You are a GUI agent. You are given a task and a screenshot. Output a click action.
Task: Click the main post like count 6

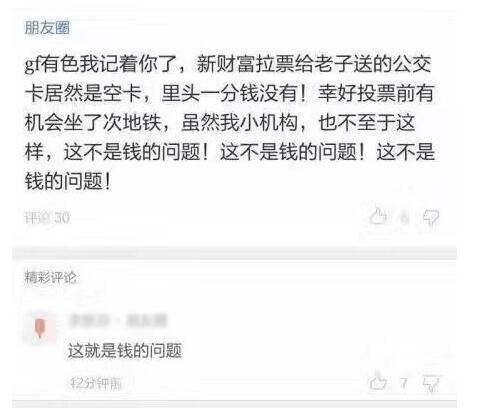point(404,218)
